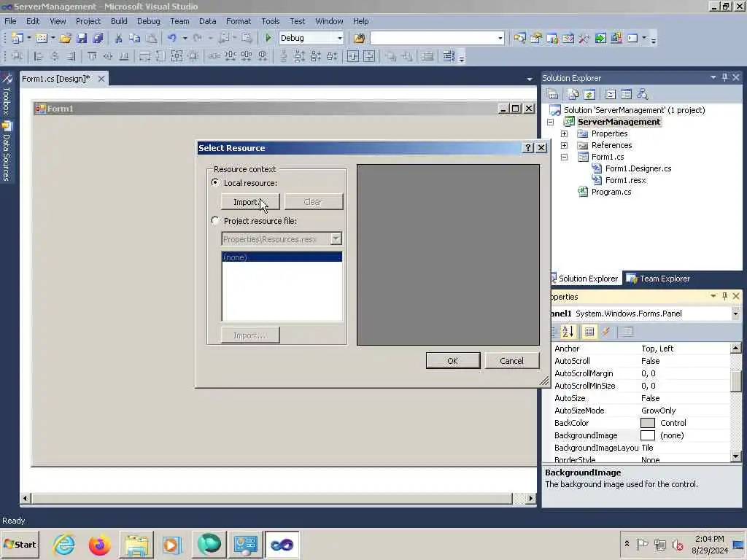Click the Properties grid scroll down arrow
This screenshot has height=560, width=747.
click(x=735, y=456)
